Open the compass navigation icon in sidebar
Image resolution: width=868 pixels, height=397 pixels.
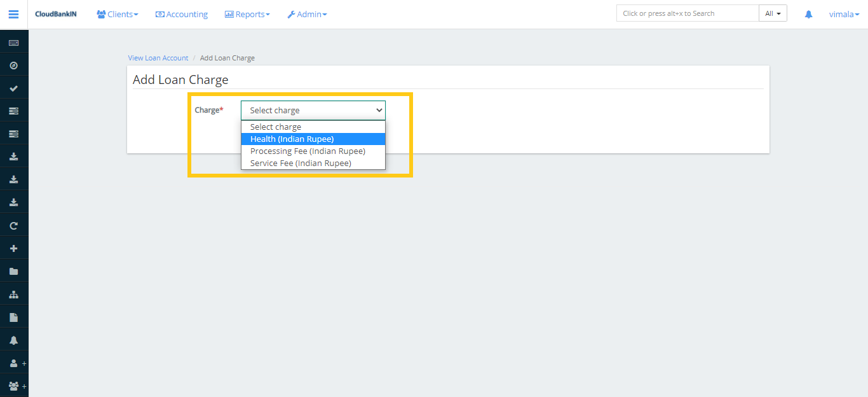pos(13,66)
